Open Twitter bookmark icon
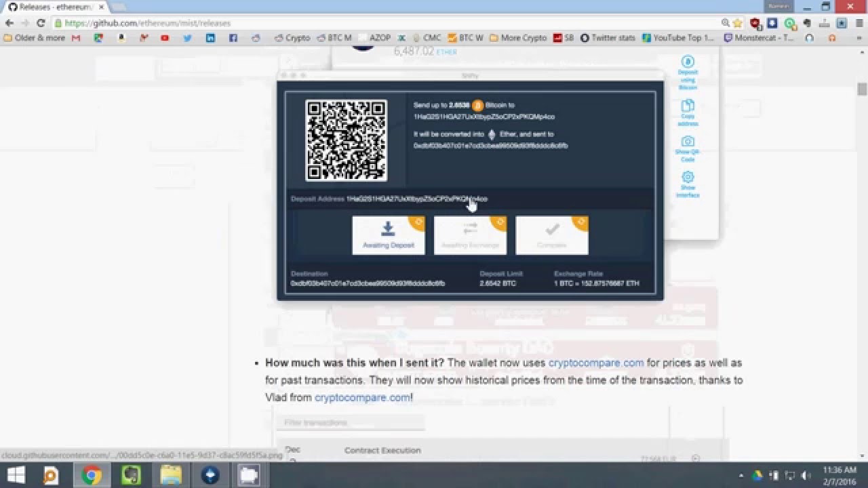This screenshot has width=868, height=488. pos(188,38)
